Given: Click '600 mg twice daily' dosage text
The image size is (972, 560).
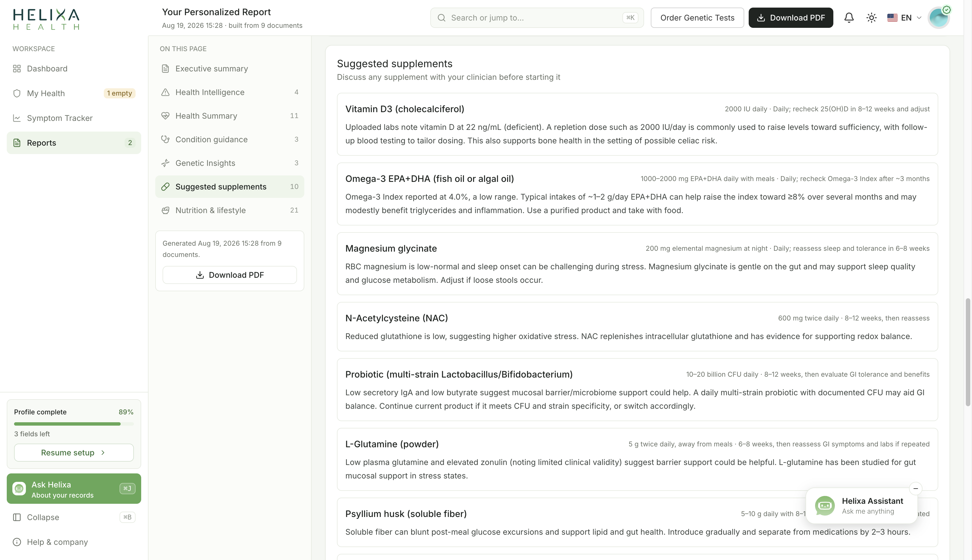Looking at the screenshot, I should [x=808, y=319].
